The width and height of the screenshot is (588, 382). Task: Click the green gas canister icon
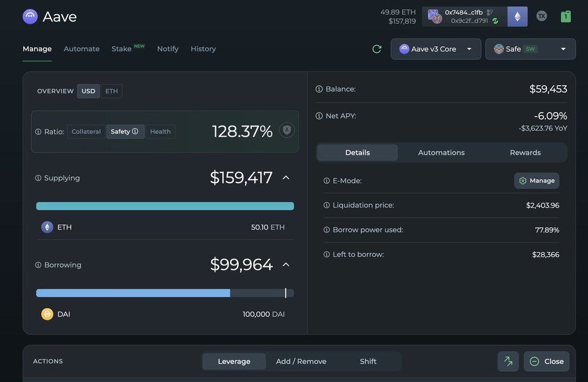(x=565, y=16)
